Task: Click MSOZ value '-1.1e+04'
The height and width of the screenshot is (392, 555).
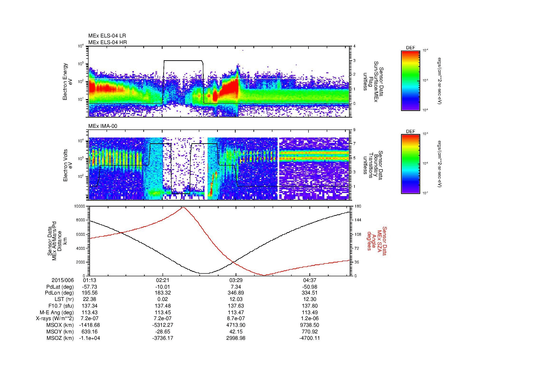Action: 89,338
